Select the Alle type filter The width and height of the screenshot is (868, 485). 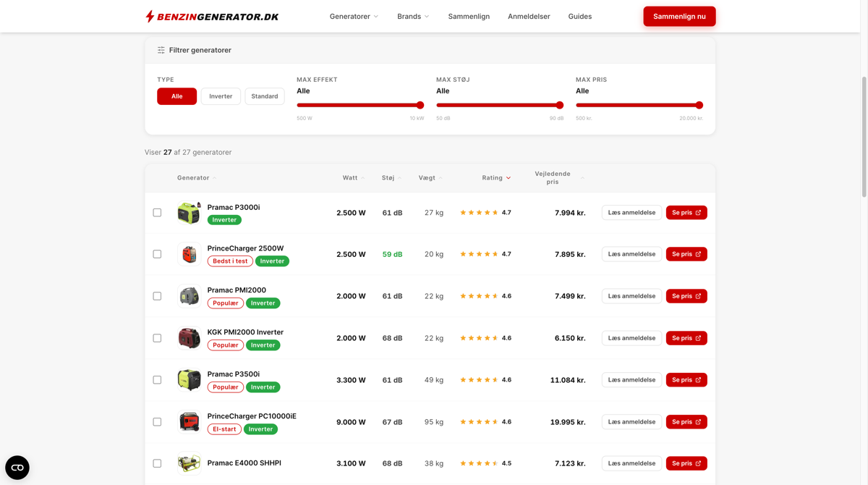176,96
